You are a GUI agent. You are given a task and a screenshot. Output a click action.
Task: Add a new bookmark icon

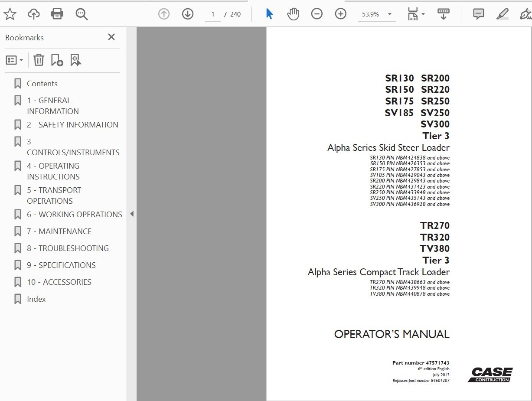pyautogui.click(x=57, y=60)
